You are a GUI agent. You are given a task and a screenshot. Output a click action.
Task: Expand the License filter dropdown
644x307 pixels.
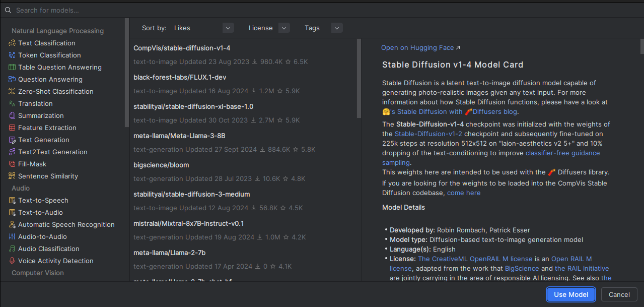pyautogui.click(x=284, y=28)
